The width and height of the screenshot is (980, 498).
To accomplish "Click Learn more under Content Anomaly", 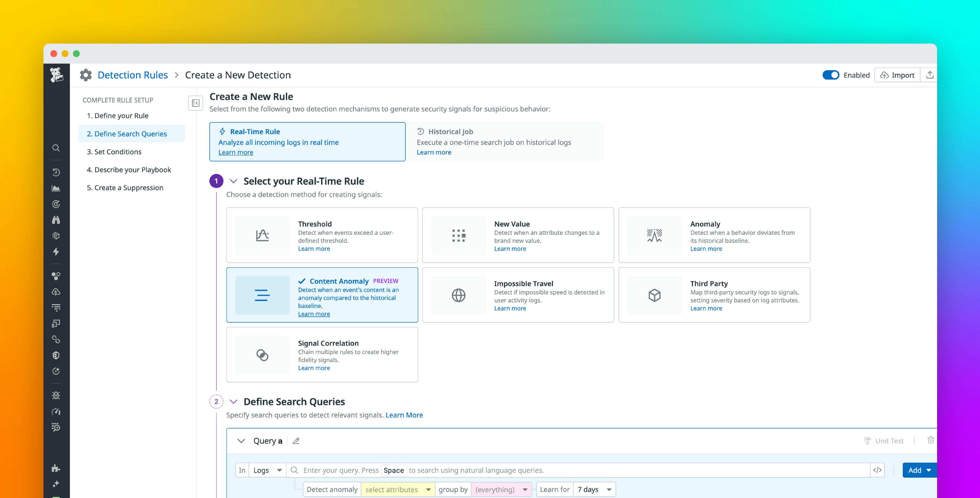I will click(314, 313).
